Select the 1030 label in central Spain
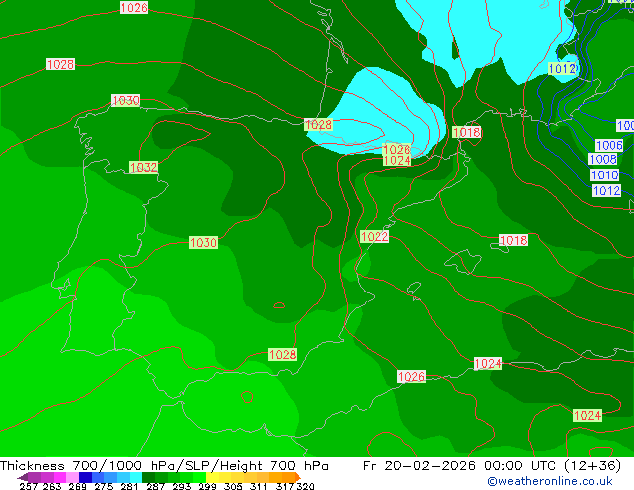Screen dimensions: 634x490 [x=203, y=242]
